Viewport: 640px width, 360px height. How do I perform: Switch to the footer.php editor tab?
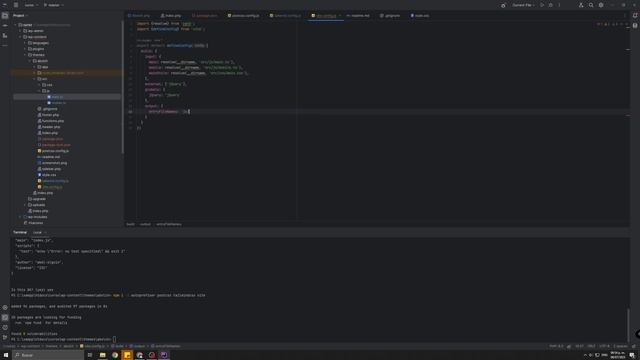139,16
